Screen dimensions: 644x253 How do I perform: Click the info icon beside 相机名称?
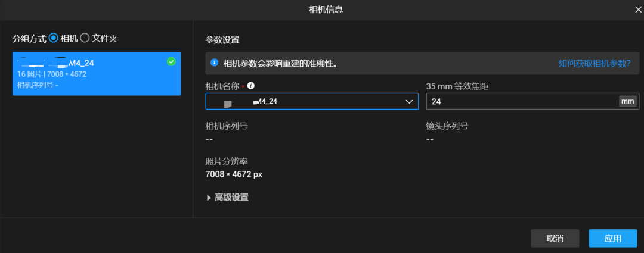[251, 86]
